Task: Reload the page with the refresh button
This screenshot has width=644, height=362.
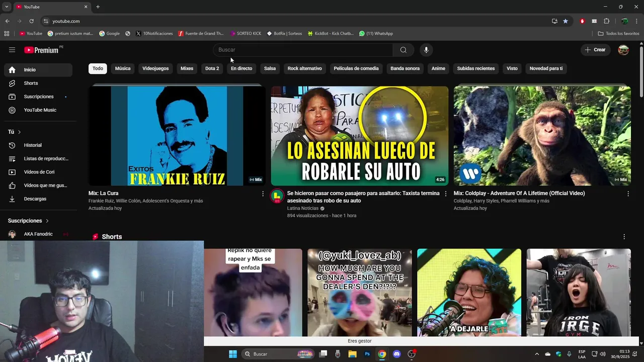Action: point(31,21)
